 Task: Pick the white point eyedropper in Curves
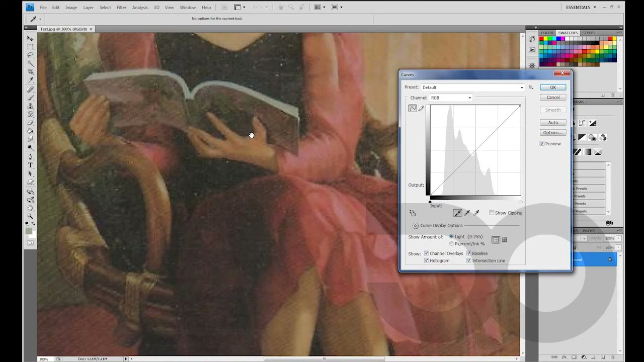point(476,213)
